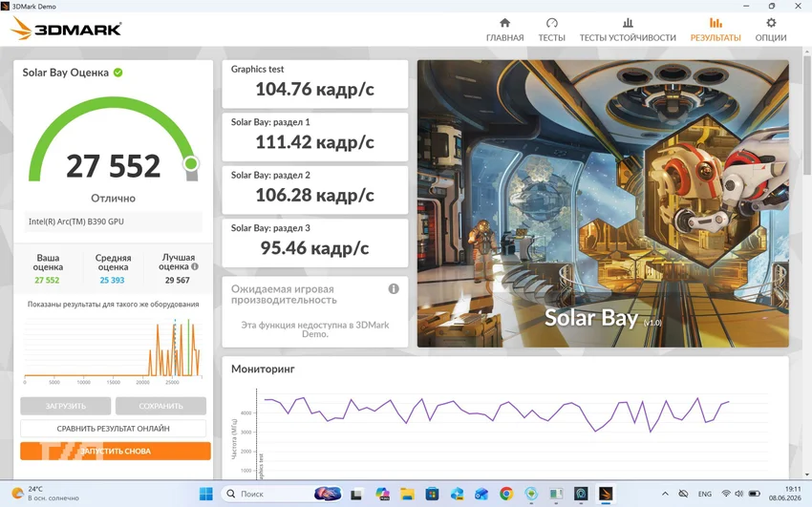Open Microsoft Store from the taskbar

coord(432,494)
